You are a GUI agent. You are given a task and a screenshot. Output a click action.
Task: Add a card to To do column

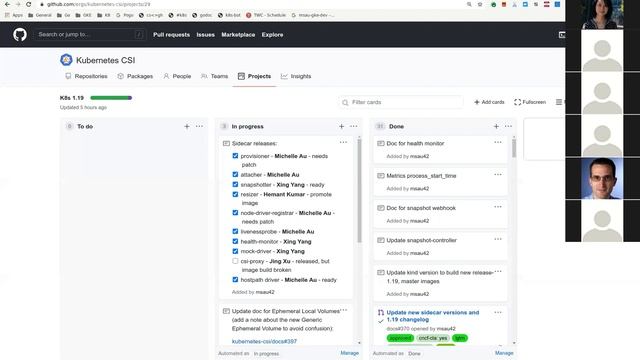click(x=187, y=127)
